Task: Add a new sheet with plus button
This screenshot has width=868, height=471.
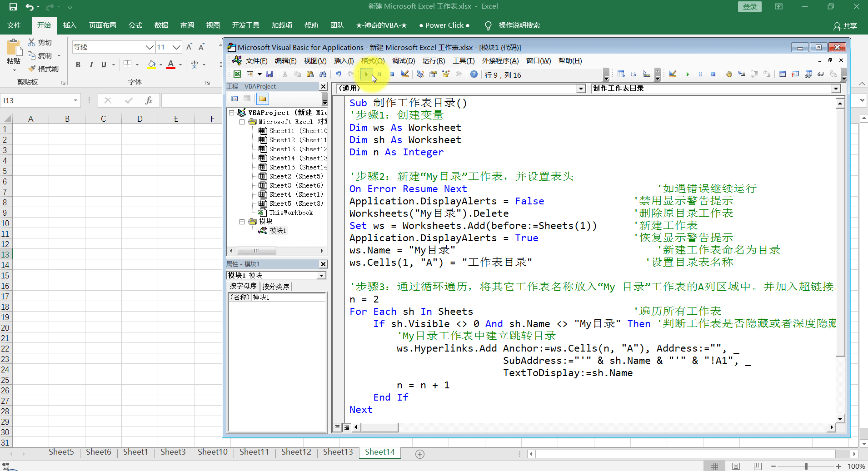Action: [x=420, y=454]
